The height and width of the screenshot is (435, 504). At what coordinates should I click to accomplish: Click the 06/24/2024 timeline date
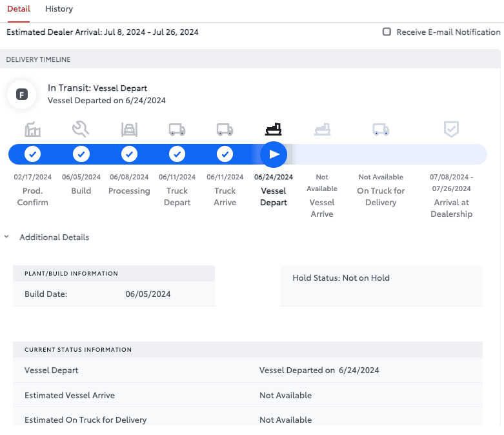click(274, 177)
